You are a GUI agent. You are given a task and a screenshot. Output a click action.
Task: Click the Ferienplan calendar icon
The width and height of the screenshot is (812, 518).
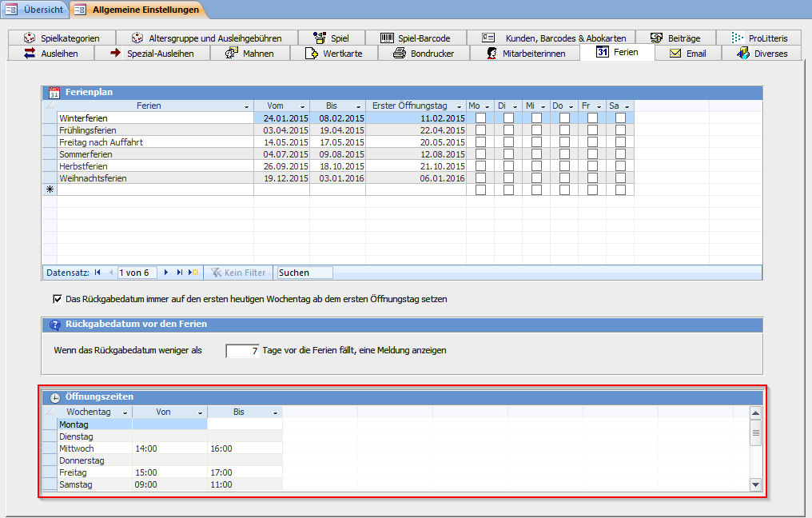tap(54, 93)
